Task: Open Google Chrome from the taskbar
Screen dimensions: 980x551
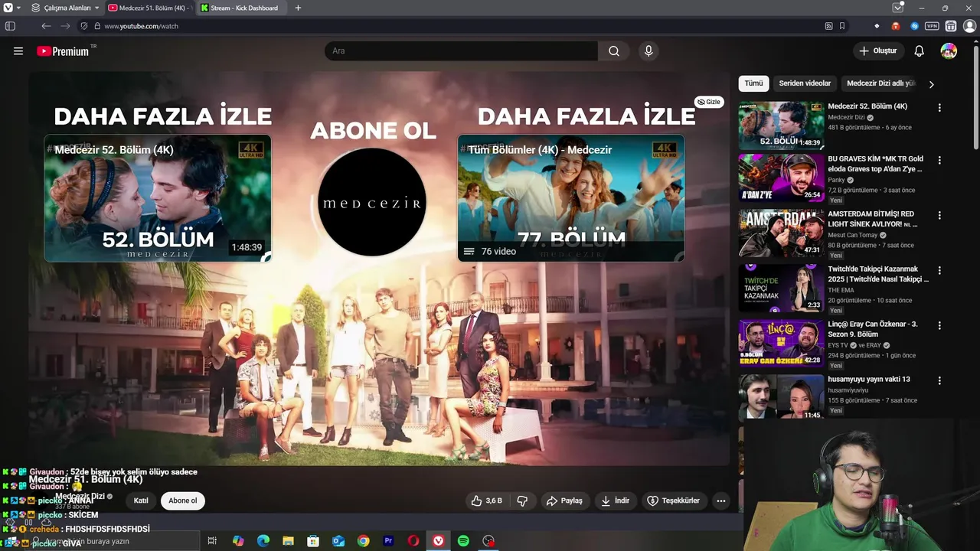Action: point(363,541)
